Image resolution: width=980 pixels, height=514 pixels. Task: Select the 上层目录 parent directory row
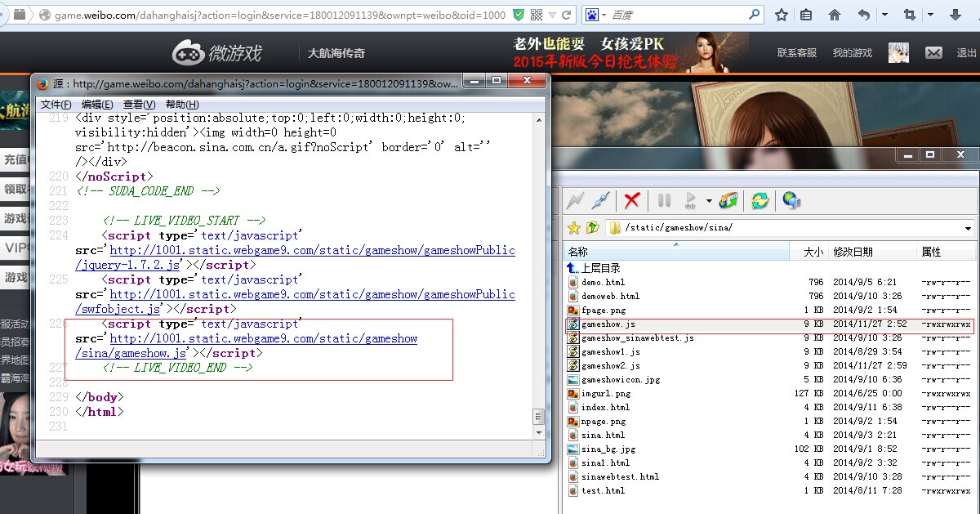(770, 268)
